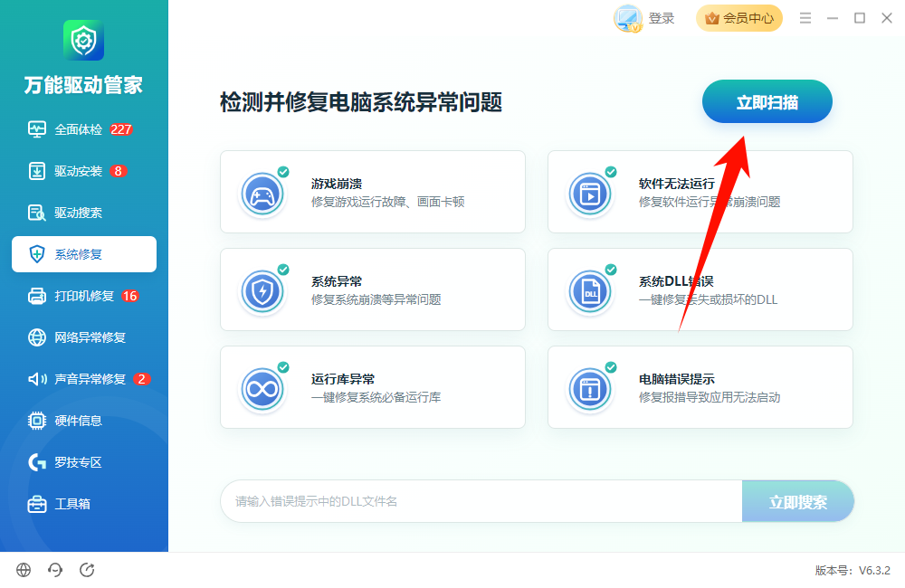This screenshot has height=588, width=905.
Task: Click description 一键修复系统必备运行库
Action: pos(376,397)
